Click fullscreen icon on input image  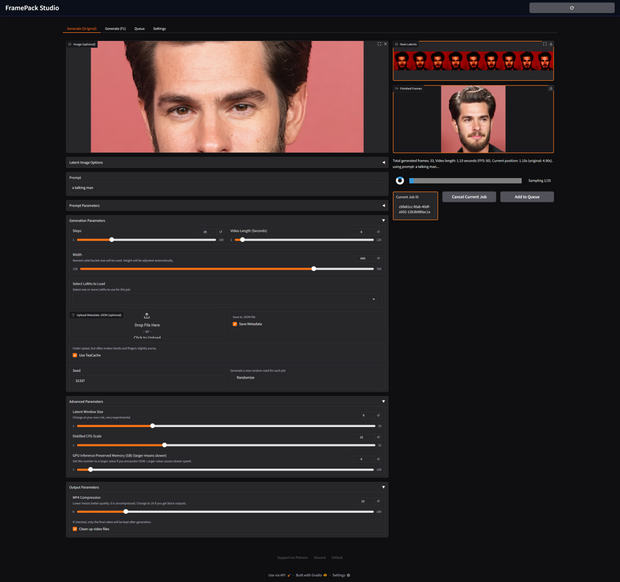378,44
